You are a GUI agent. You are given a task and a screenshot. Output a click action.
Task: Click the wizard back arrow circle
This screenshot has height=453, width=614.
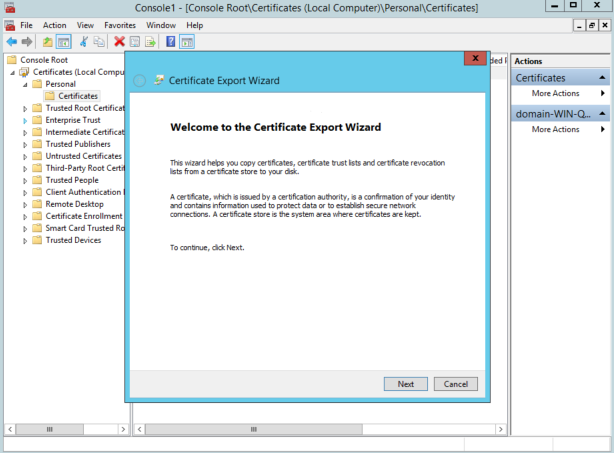click(139, 81)
